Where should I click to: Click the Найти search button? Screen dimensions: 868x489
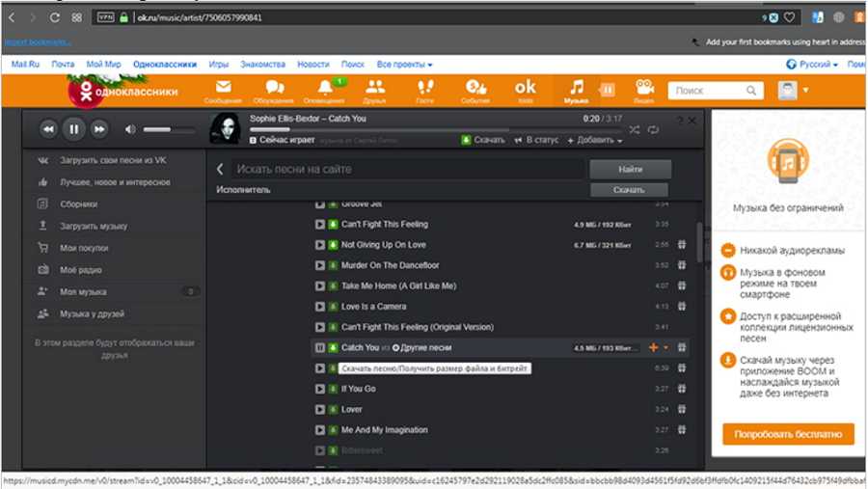tap(630, 169)
